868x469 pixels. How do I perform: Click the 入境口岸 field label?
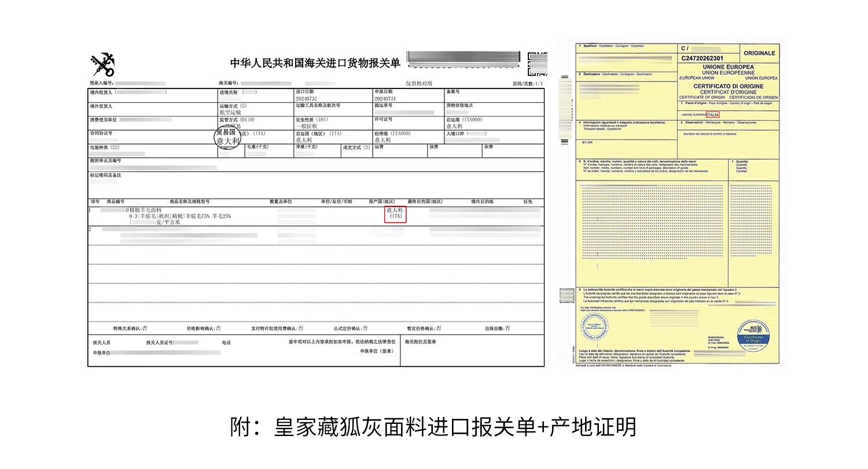click(x=455, y=134)
